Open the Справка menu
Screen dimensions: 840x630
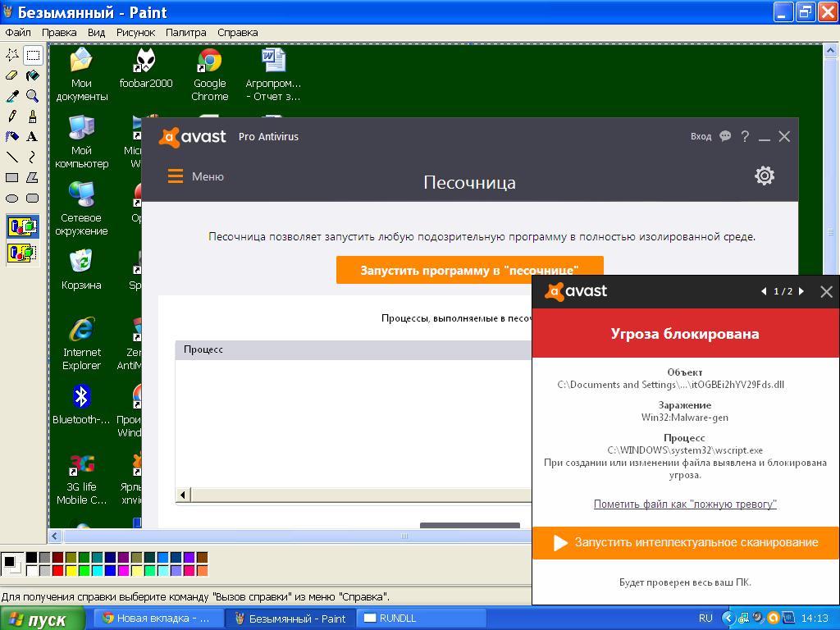click(x=237, y=33)
